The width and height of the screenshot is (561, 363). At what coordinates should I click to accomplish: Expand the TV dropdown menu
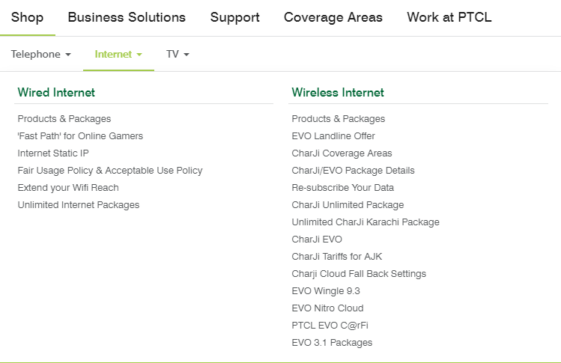pos(177,54)
